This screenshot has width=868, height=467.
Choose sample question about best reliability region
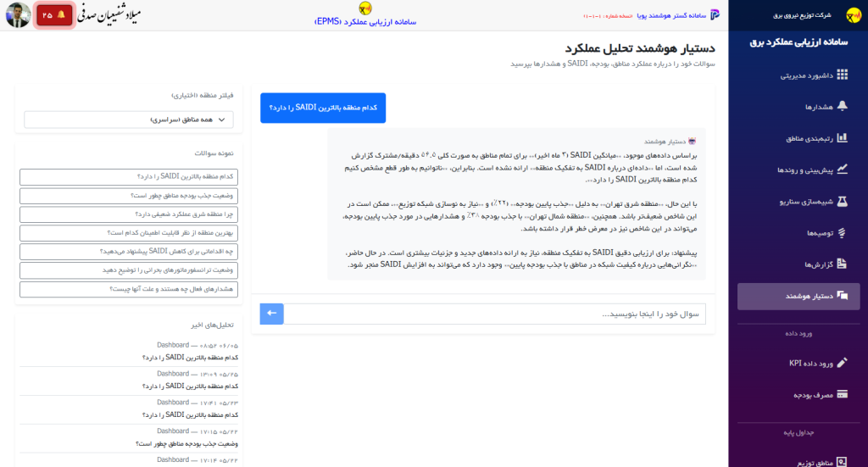[129, 233]
